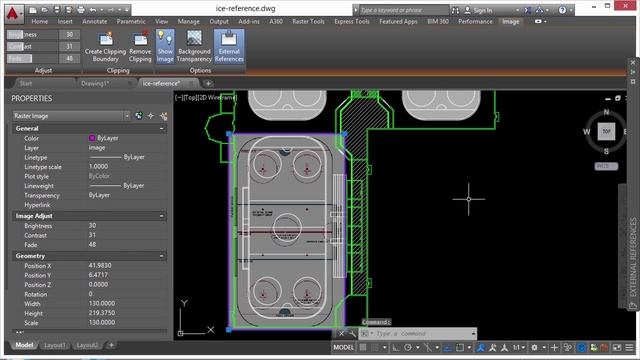Click the Open file icon in quick access toolbar
This screenshot has width=640, height=360.
[44, 10]
